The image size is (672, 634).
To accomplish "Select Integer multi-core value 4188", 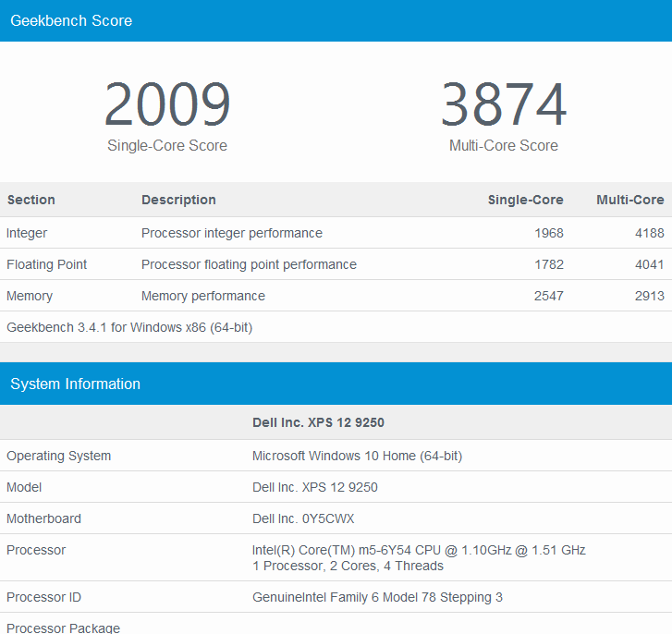I will 650,233.
